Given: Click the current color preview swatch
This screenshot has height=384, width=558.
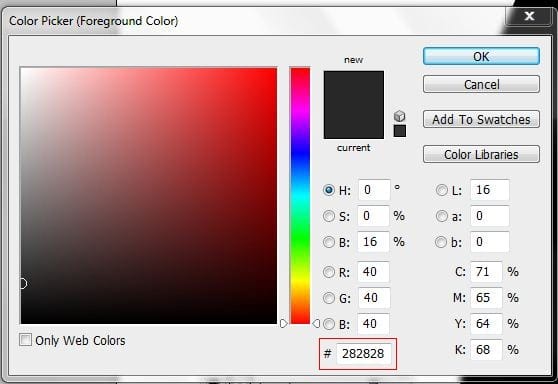Looking at the screenshot, I should pyautogui.click(x=354, y=122).
